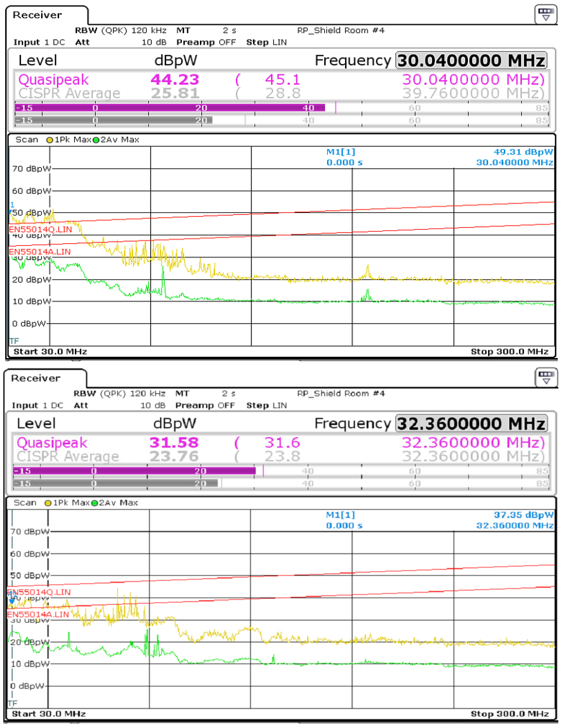The width and height of the screenshot is (562, 728).
Task: Click the upper Preamp OFF setting
Action: click(206, 42)
